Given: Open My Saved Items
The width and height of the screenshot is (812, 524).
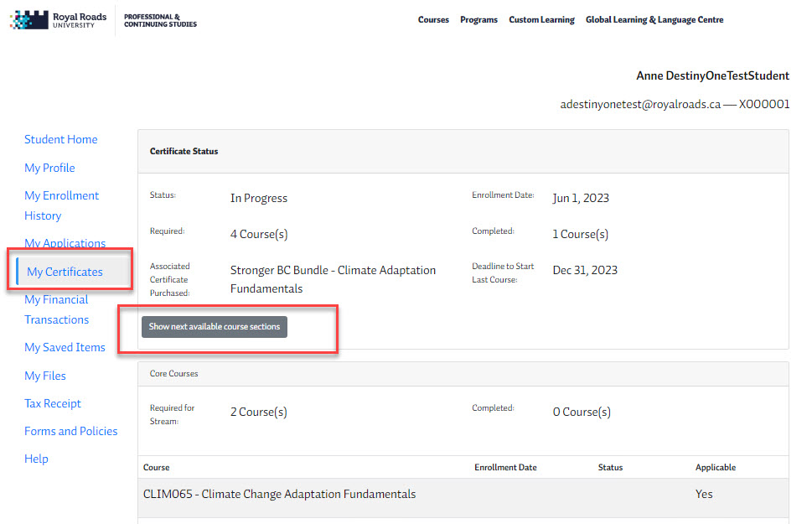Looking at the screenshot, I should (x=65, y=347).
